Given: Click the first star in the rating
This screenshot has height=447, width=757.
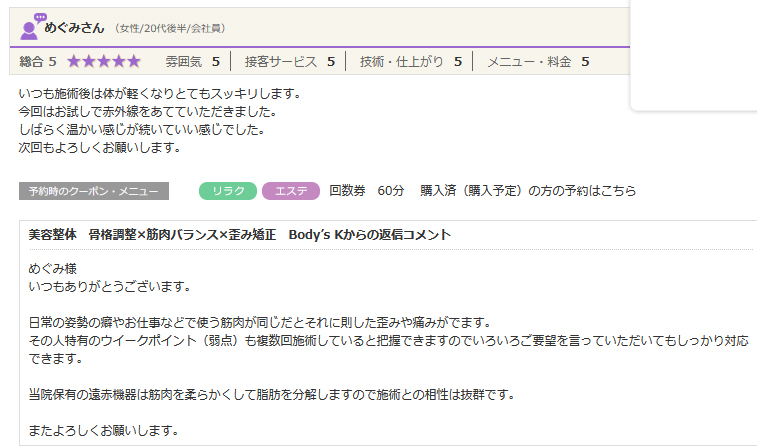Looking at the screenshot, I should 75,62.
